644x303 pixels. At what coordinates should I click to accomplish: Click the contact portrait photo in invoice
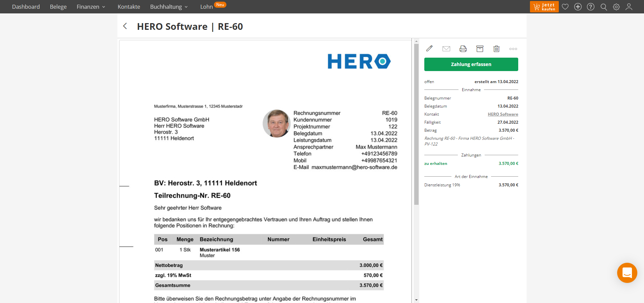pos(276,123)
